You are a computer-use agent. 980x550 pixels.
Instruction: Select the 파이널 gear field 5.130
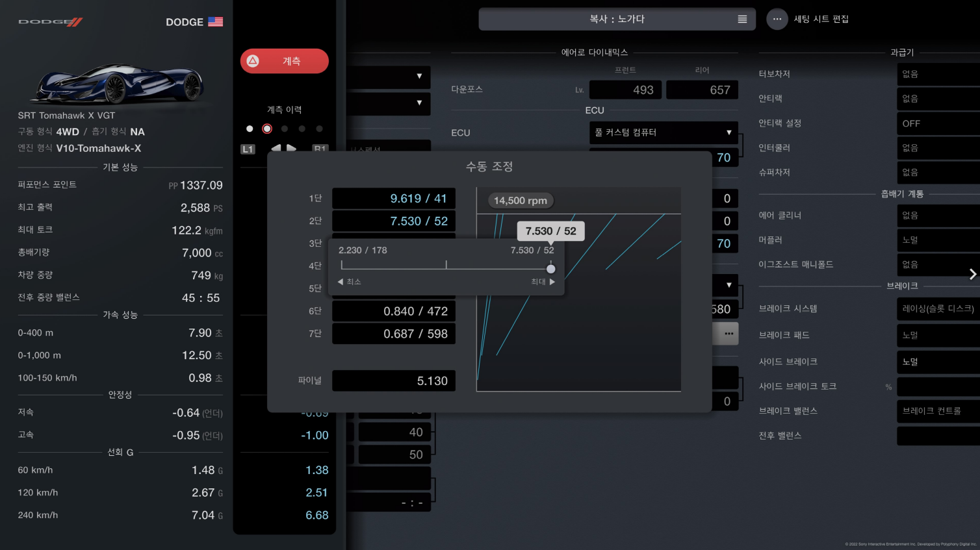394,381
